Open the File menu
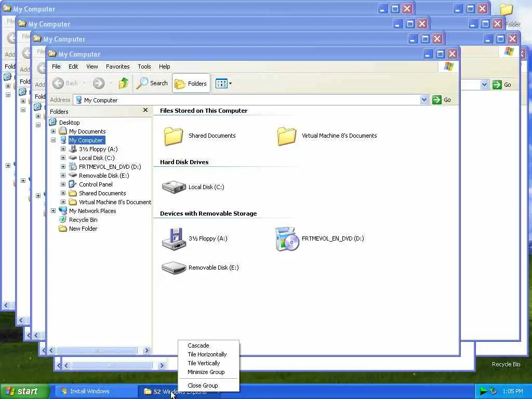Screen dimensions: 532x399 [56, 66]
